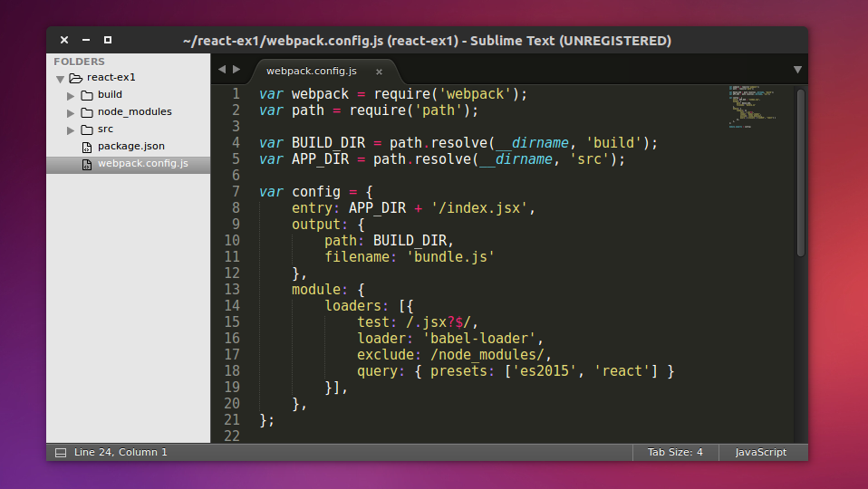868x489 pixels.
Task: Click 'bundle.js' string on line 11
Action: pos(450,256)
